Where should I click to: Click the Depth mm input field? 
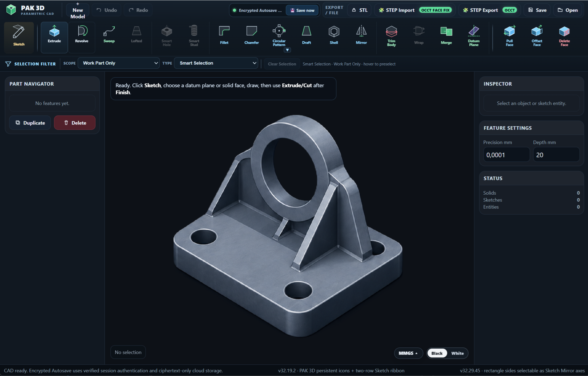[556, 155]
